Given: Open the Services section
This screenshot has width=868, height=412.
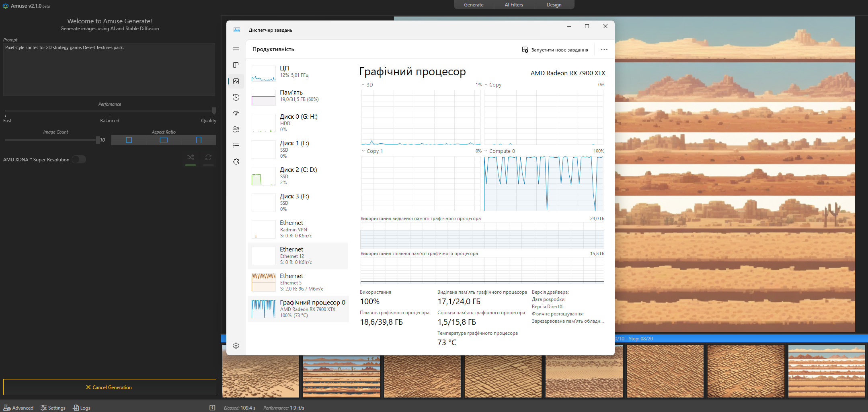Looking at the screenshot, I should point(236,161).
